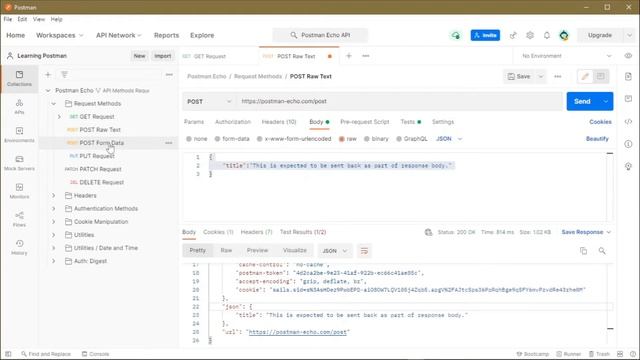
Task: Click the environment quick look eye icon
Action: (x=628, y=56)
